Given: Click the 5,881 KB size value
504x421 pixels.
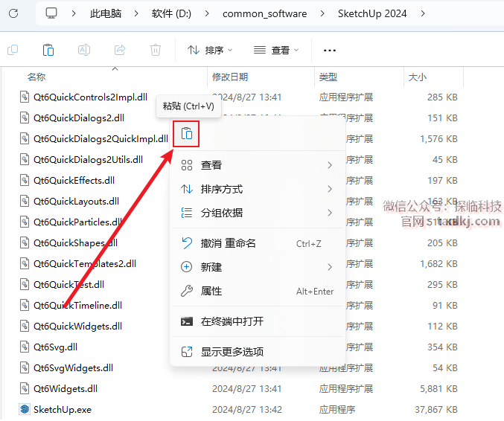Looking at the screenshot, I should (438, 388).
